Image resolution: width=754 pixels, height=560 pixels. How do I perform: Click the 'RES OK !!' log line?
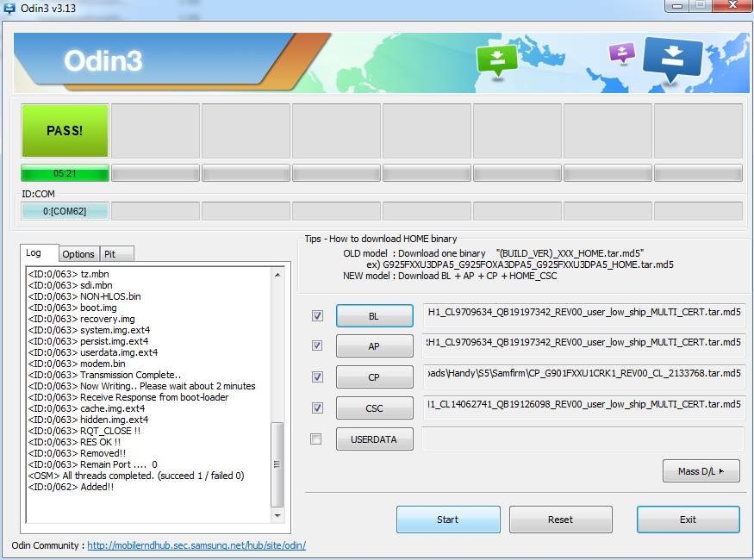[74, 442]
